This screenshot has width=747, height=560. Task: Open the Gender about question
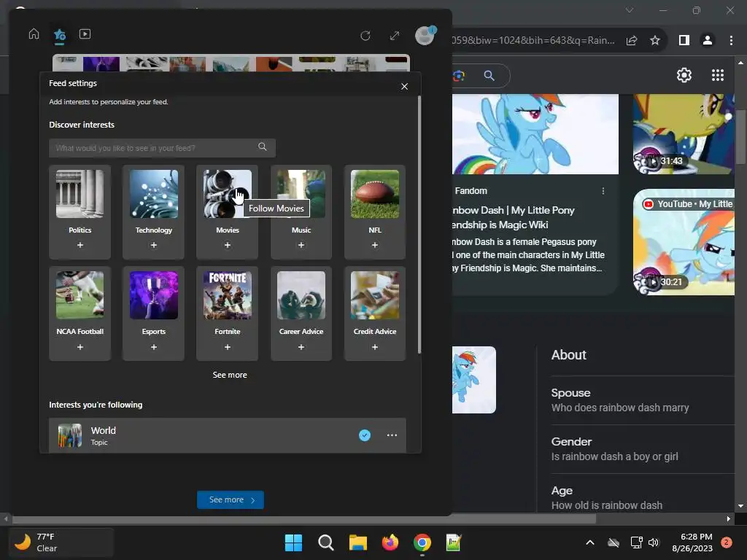click(642, 449)
